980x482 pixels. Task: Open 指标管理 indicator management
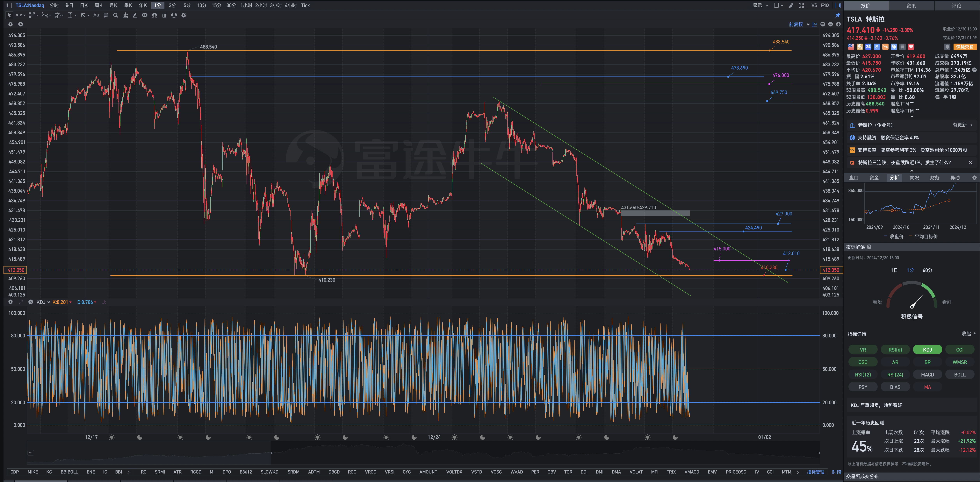[x=816, y=472]
